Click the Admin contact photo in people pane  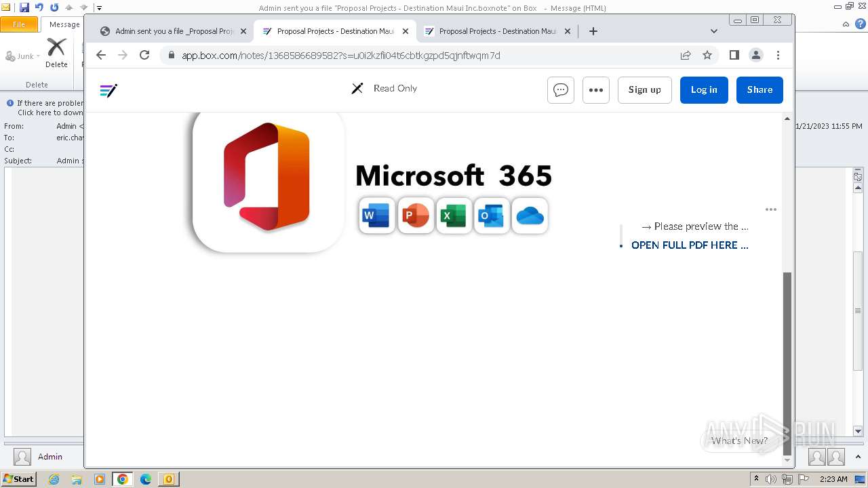pos(22,457)
